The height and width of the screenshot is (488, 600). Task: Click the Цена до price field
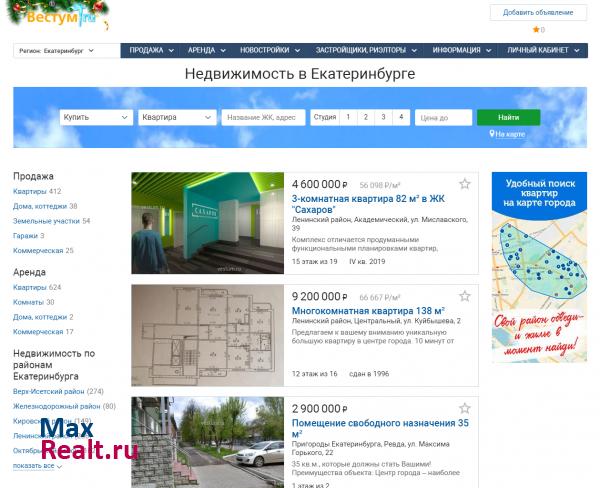(443, 117)
